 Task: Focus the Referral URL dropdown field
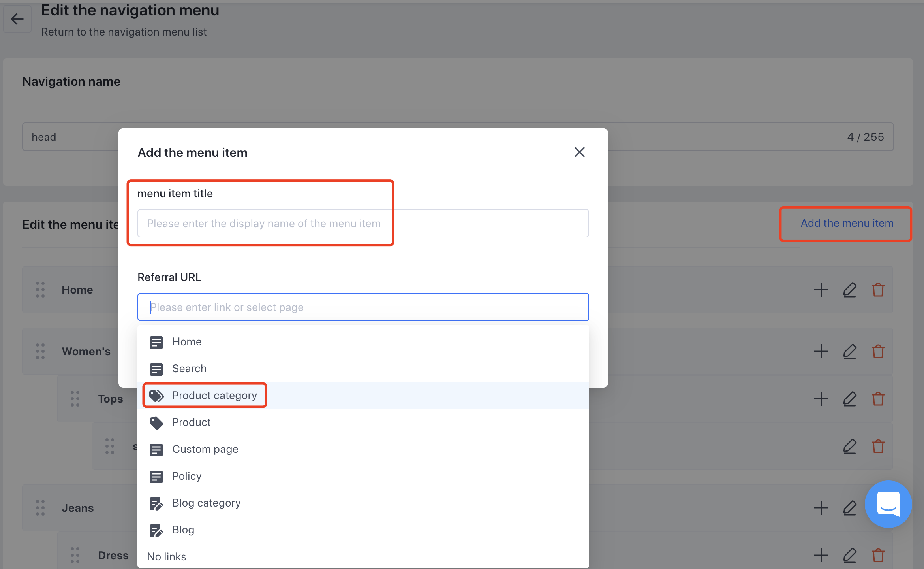coord(362,307)
